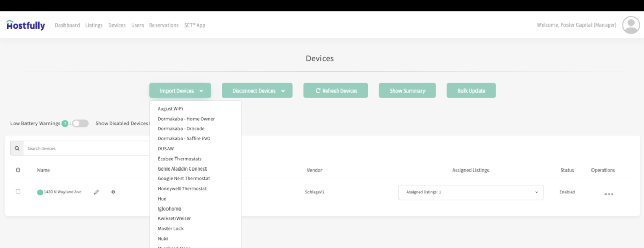Edit the 1420 N Wayland Ave name
This screenshot has height=248, width=644.
point(96,192)
